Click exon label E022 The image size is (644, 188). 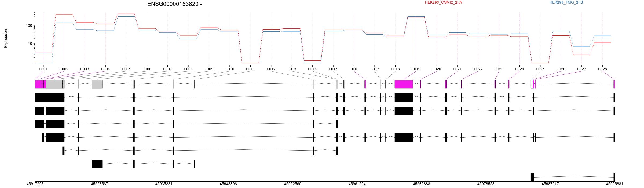pyautogui.click(x=478, y=69)
